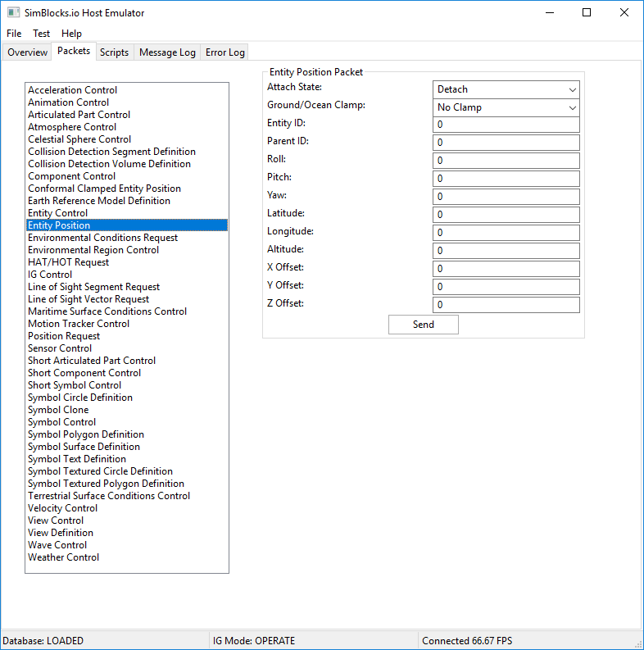Viewport: 644px width, 650px height.
Task: Select Terrestrial Surface Conditions Control
Action: [x=127, y=496]
